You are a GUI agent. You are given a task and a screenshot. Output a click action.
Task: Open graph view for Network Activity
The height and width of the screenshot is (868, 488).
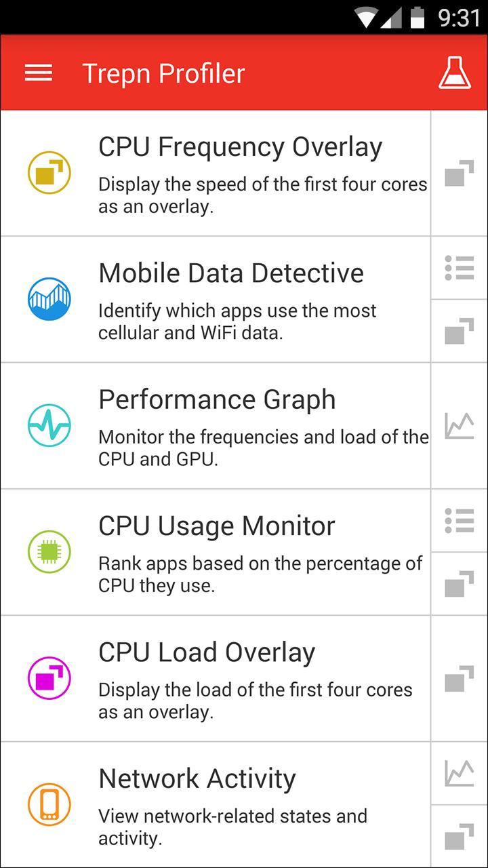pyautogui.click(x=459, y=773)
